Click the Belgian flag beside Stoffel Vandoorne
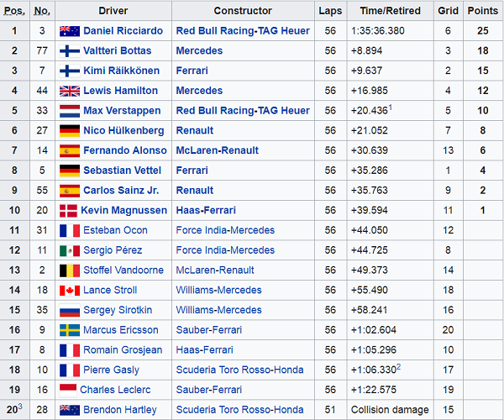 (70, 270)
